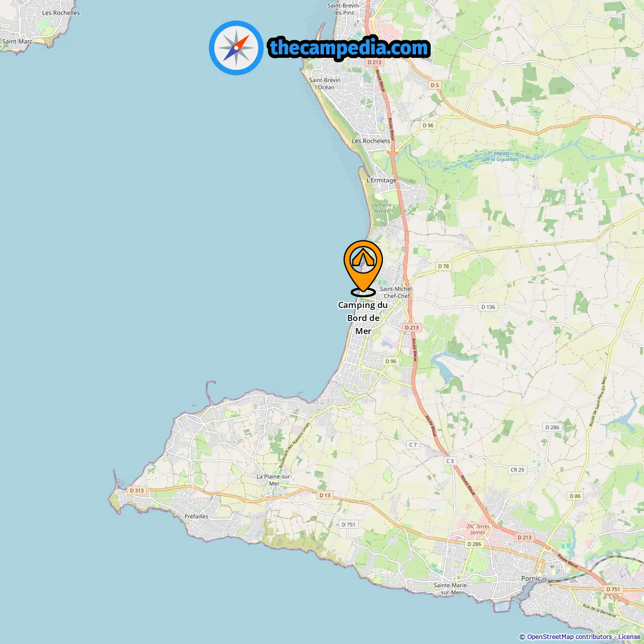Click the blue compass logo icon
This screenshot has width=644, height=644.
pos(236,48)
